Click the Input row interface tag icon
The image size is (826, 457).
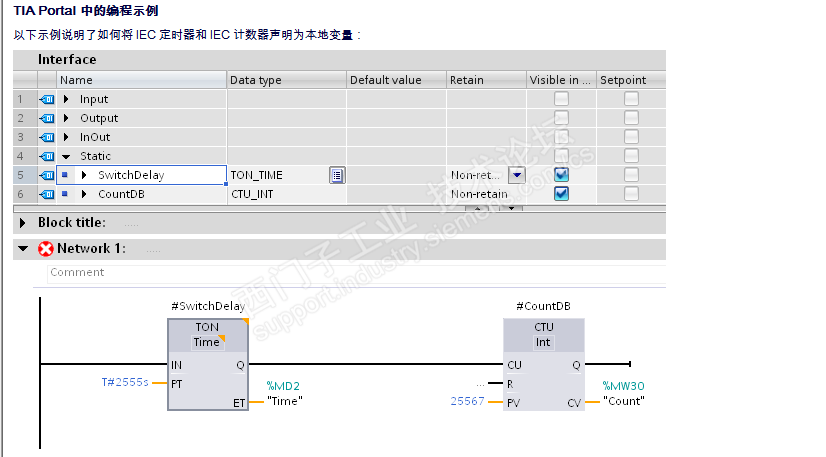47,99
